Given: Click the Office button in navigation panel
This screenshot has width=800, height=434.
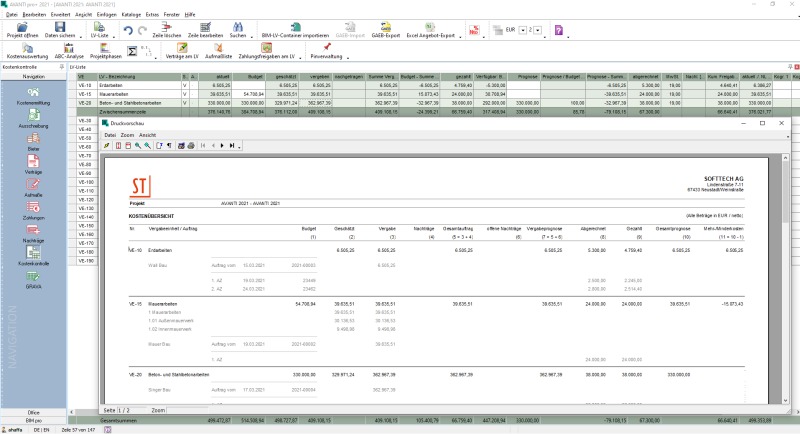Looking at the screenshot, I should click(33, 412).
